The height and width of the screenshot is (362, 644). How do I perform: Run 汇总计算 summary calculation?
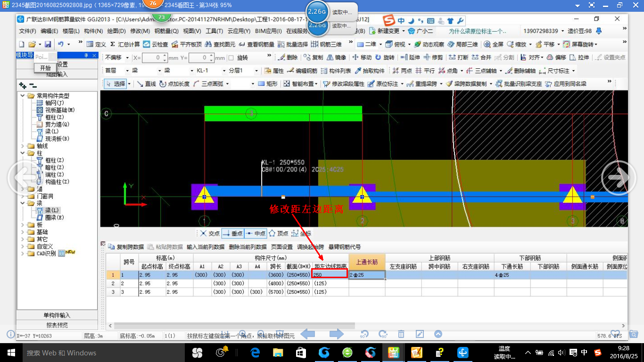(124, 44)
